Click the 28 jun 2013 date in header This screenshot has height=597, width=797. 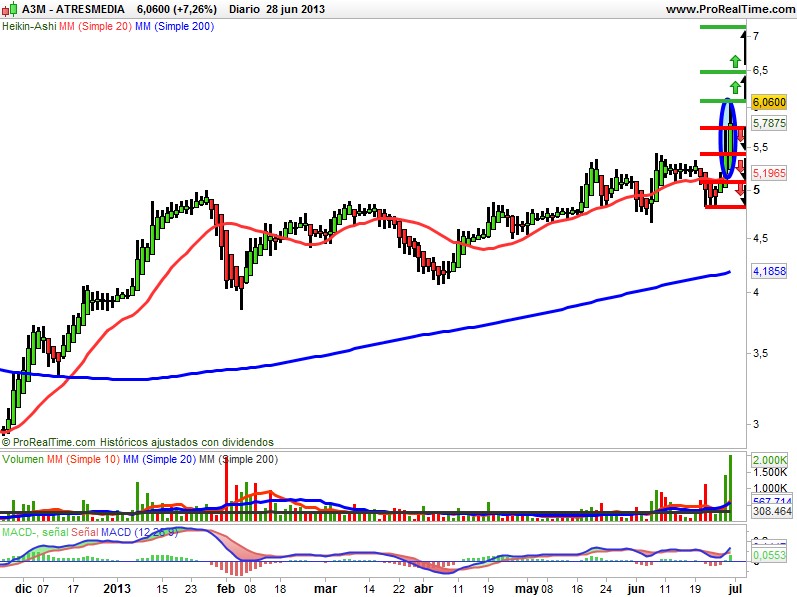pyautogui.click(x=295, y=9)
